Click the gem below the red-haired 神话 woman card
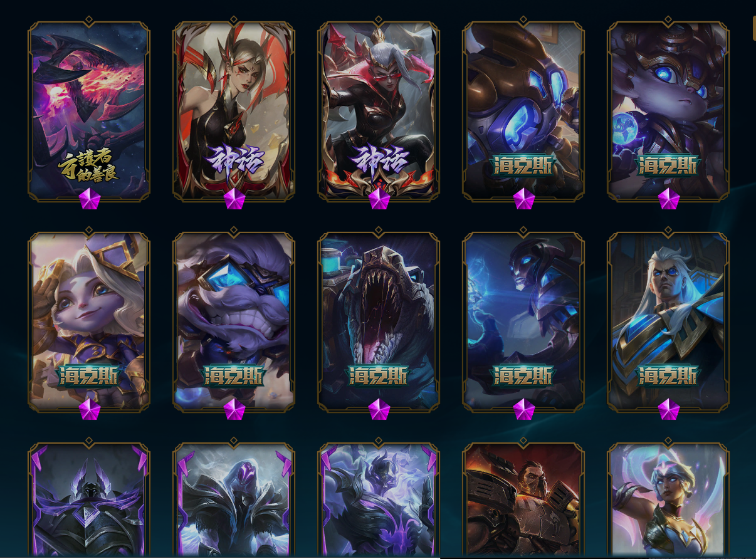This screenshot has width=756, height=559. click(x=234, y=199)
